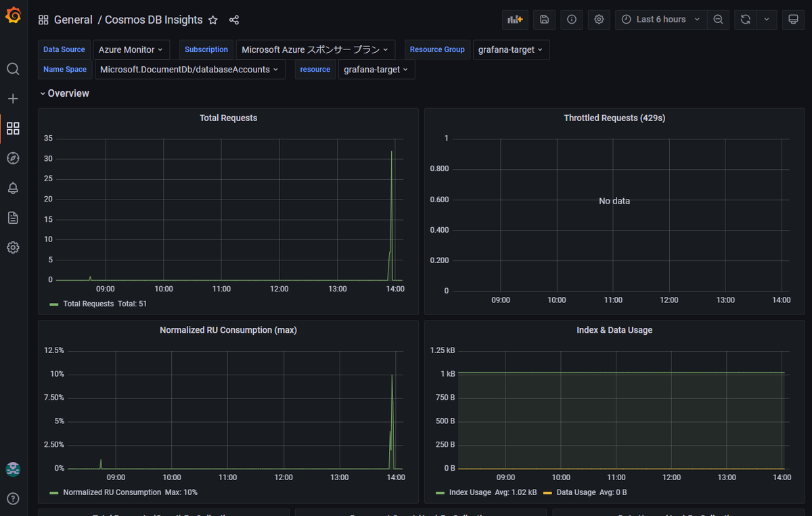Viewport: 812px width, 516px height.
Task: Open the Alerting bell icon in sidebar
Action: 13,188
